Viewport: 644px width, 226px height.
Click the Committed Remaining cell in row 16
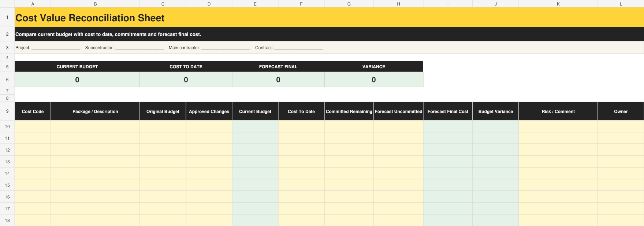(349, 197)
